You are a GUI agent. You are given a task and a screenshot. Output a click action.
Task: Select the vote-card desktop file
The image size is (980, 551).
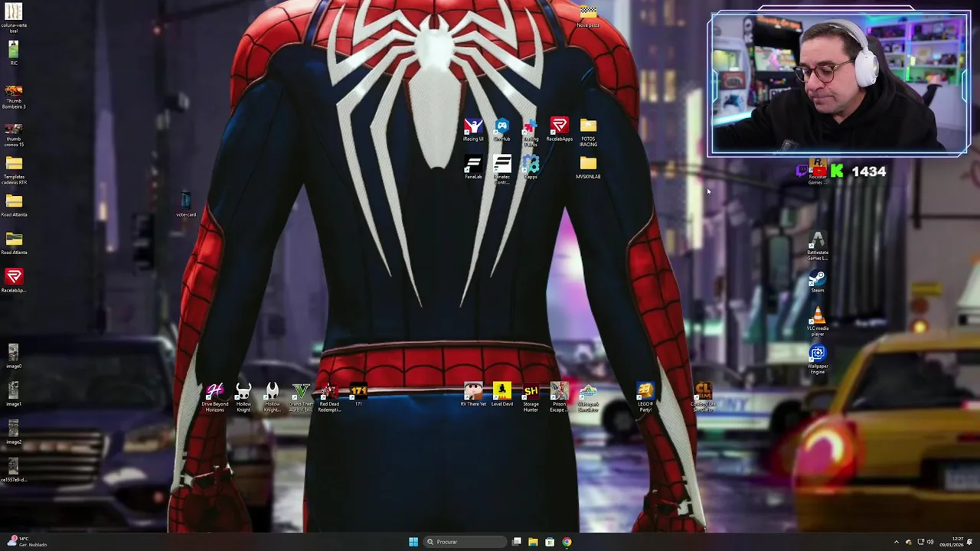point(186,205)
